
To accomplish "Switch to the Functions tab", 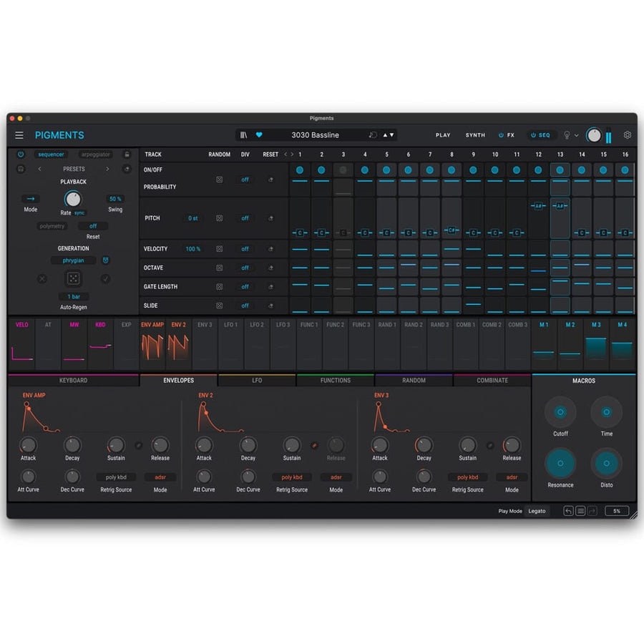I will click(335, 381).
